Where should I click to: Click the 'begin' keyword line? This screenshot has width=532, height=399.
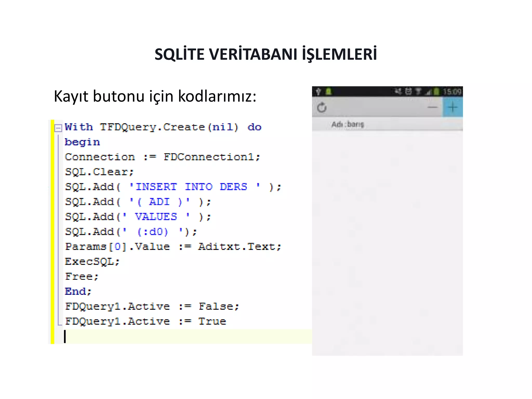click(x=82, y=142)
